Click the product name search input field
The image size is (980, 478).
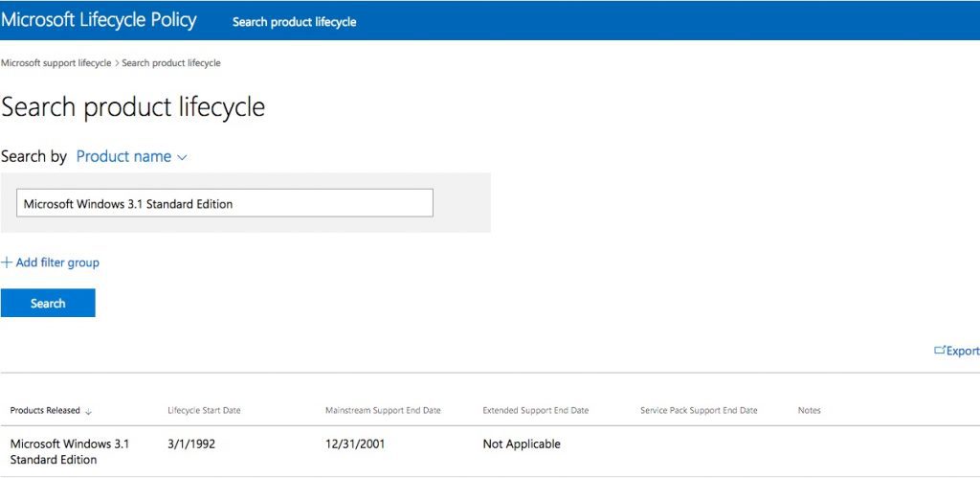(224, 203)
